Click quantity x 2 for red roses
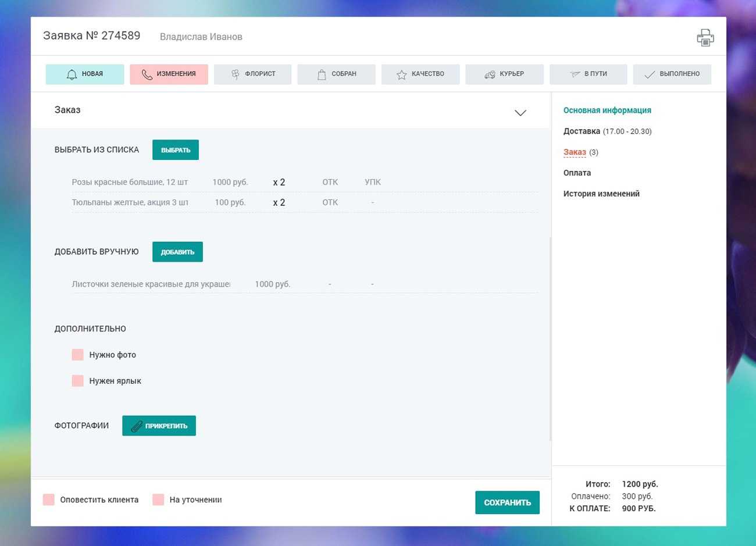Screen dimensions: 756x546 click(x=279, y=182)
